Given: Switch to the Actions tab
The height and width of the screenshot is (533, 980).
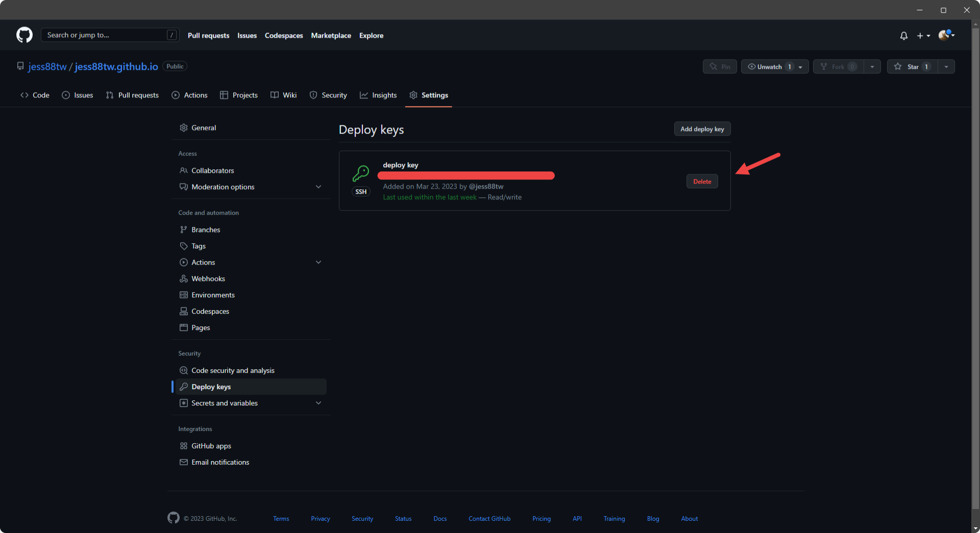Looking at the screenshot, I should pos(189,95).
